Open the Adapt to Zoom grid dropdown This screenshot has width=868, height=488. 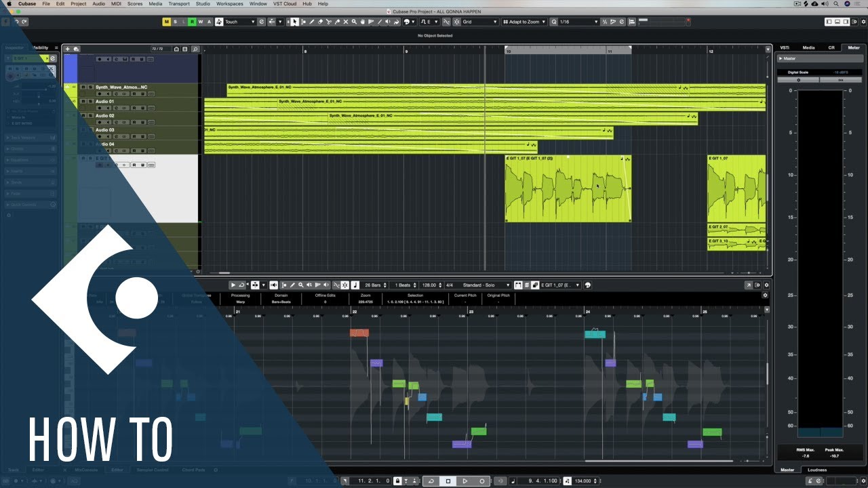tap(525, 22)
